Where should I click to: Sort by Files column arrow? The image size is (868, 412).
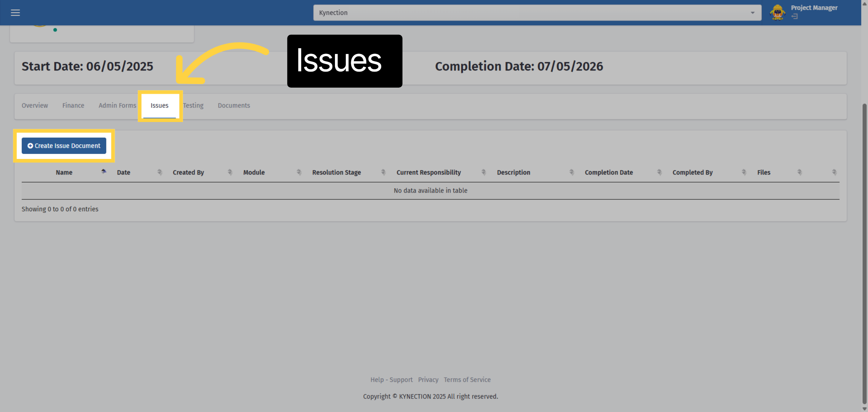[x=799, y=172]
